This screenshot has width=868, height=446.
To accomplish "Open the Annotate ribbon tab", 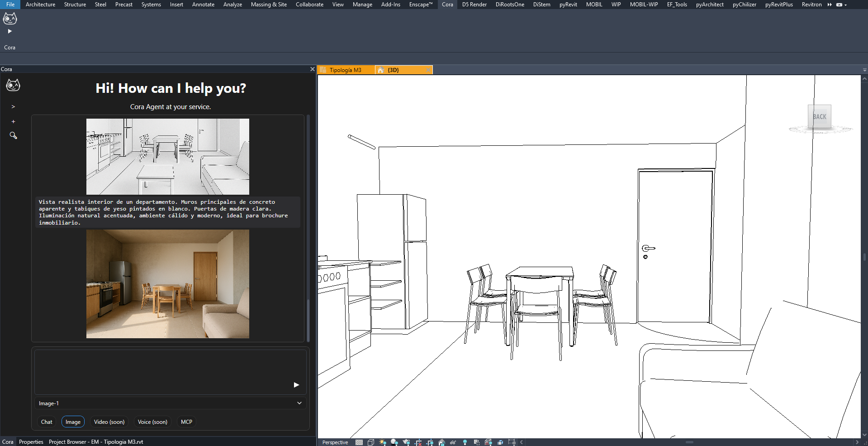I will tap(203, 5).
